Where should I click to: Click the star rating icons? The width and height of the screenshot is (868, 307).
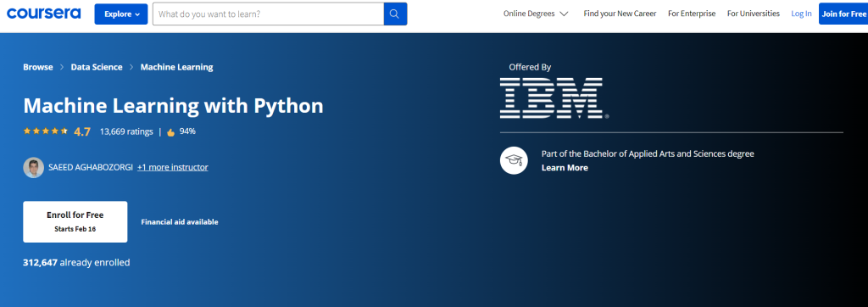coord(46,131)
